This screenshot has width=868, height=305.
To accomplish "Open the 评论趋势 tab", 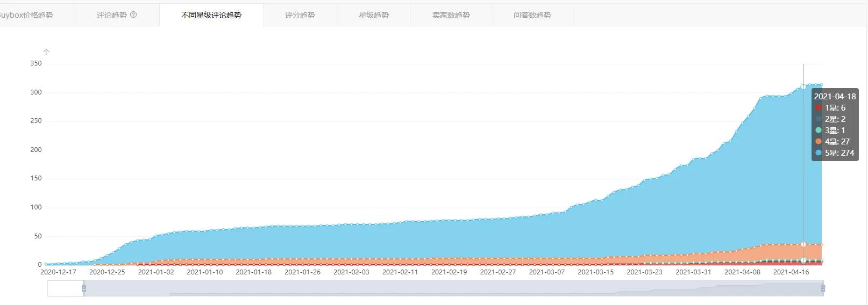I will click(117, 15).
